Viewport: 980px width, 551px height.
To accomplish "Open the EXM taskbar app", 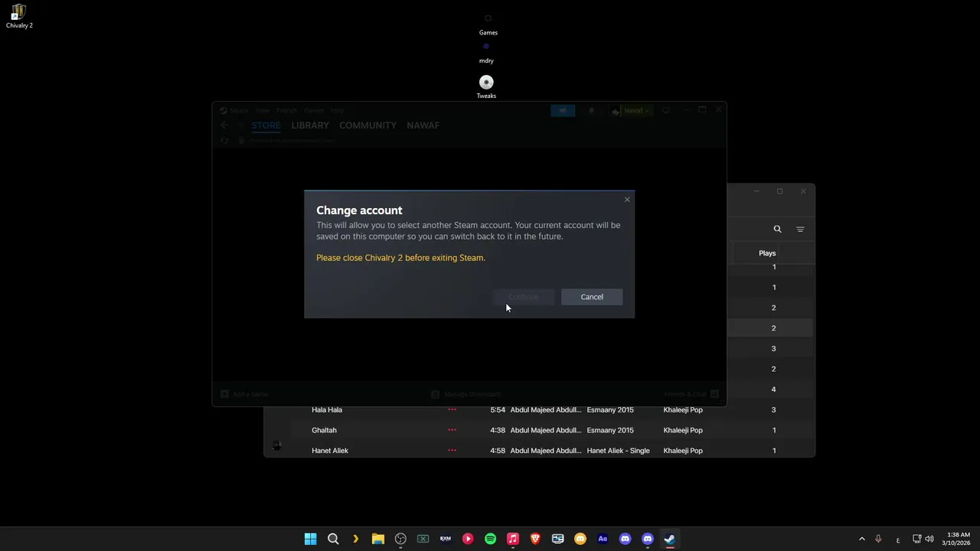I will (445, 539).
